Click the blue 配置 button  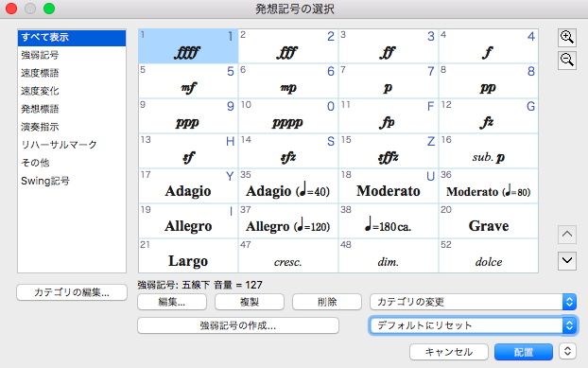(x=524, y=352)
